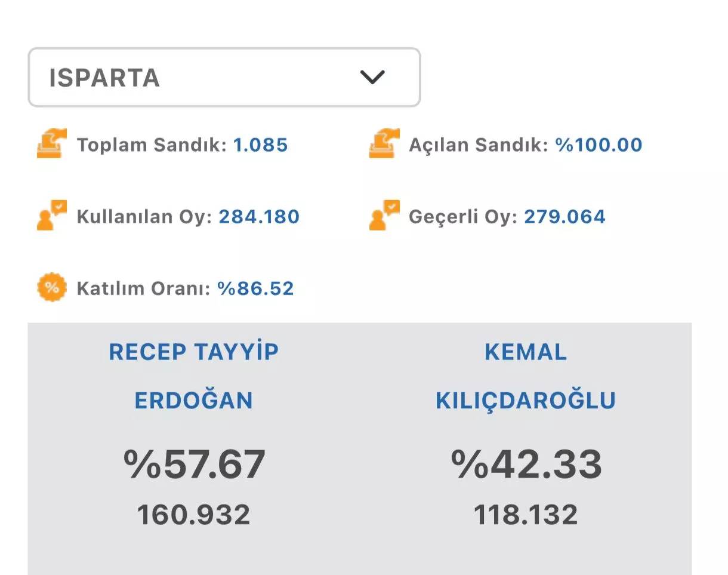Click the ballot box icon beside Toplam Sandık
Screen dimensions: 728x575
pyautogui.click(x=52, y=144)
